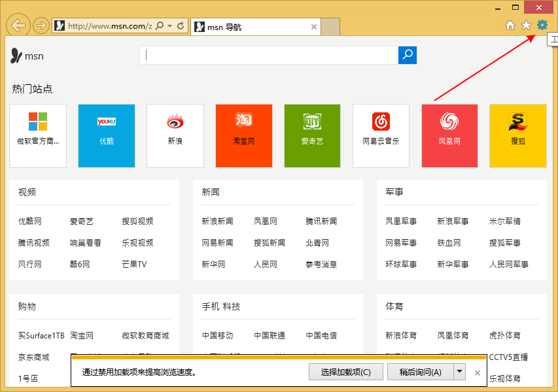Click the 选择加载项(C) button
Image resolution: width=558 pixels, height=392 pixels.
[x=346, y=372]
